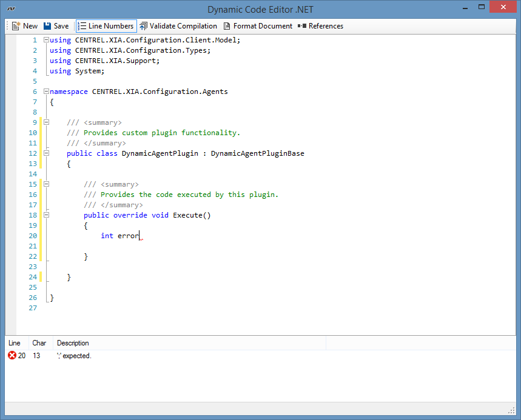
Task: Click the Format Document page icon
Action: (227, 26)
